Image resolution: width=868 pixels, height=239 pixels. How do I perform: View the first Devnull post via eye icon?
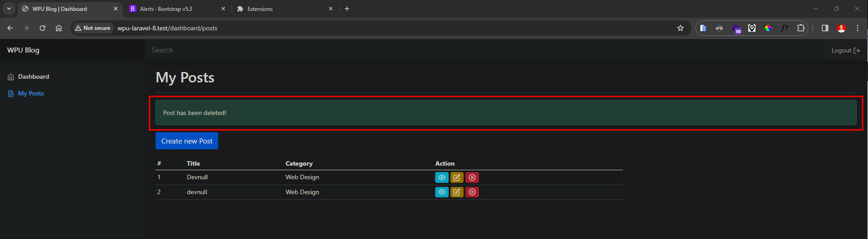[x=441, y=177]
